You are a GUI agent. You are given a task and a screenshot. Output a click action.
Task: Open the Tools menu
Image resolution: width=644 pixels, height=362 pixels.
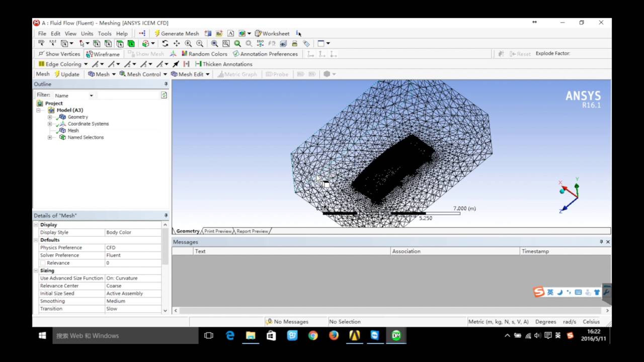pos(105,34)
